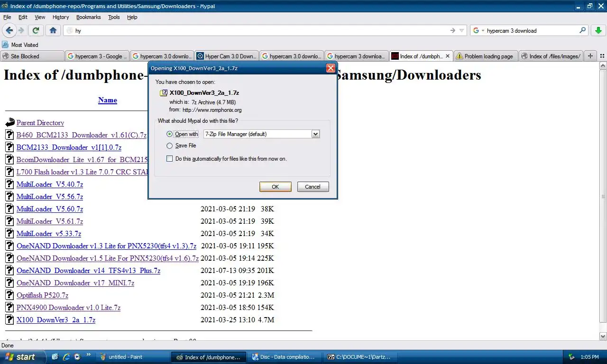Open new tab with the plus icon
The width and height of the screenshot is (607, 364).
coord(590,56)
